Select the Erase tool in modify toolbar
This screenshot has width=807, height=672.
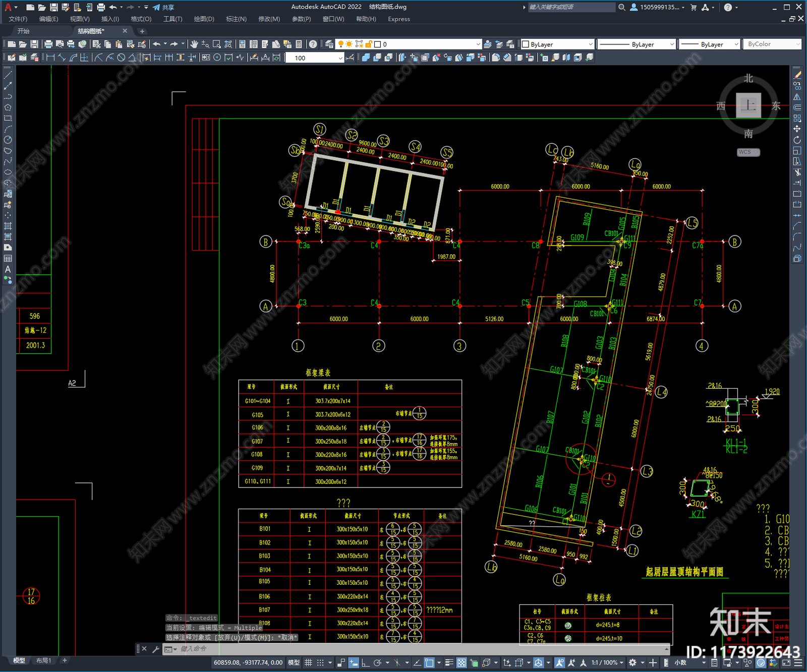[797, 75]
